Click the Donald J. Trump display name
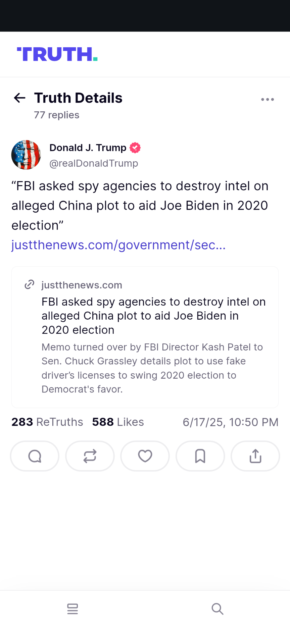The height and width of the screenshot is (644, 290). click(88, 148)
